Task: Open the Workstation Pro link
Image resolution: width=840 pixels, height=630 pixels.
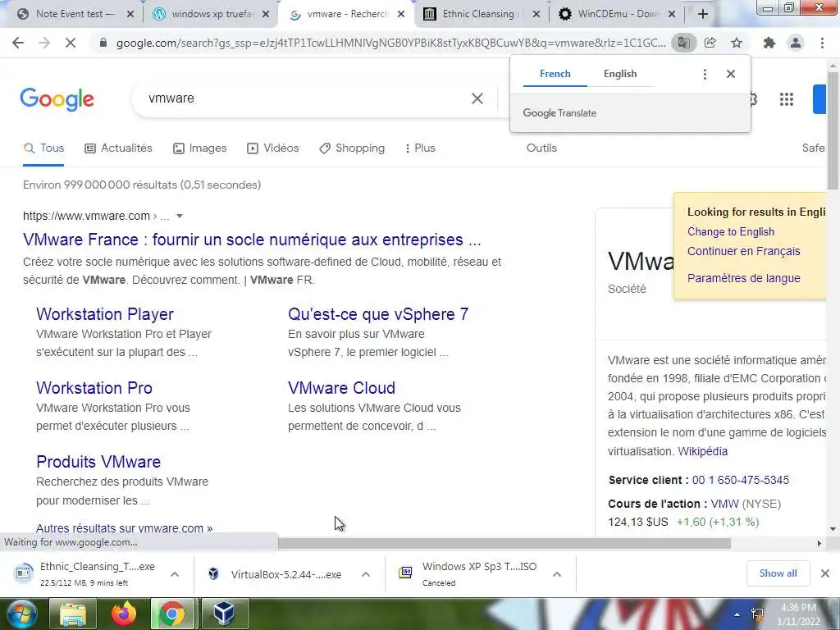Action: (x=94, y=388)
